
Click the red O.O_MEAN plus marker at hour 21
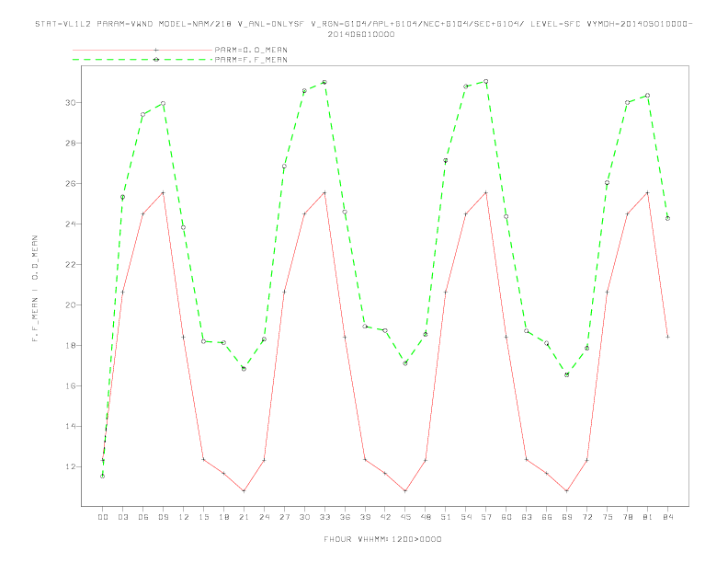(244, 491)
